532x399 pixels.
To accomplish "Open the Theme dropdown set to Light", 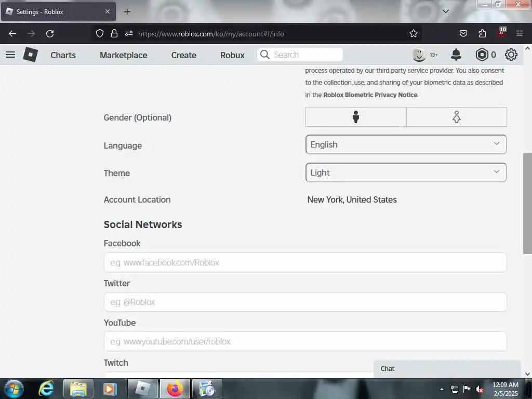I will tap(406, 172).
